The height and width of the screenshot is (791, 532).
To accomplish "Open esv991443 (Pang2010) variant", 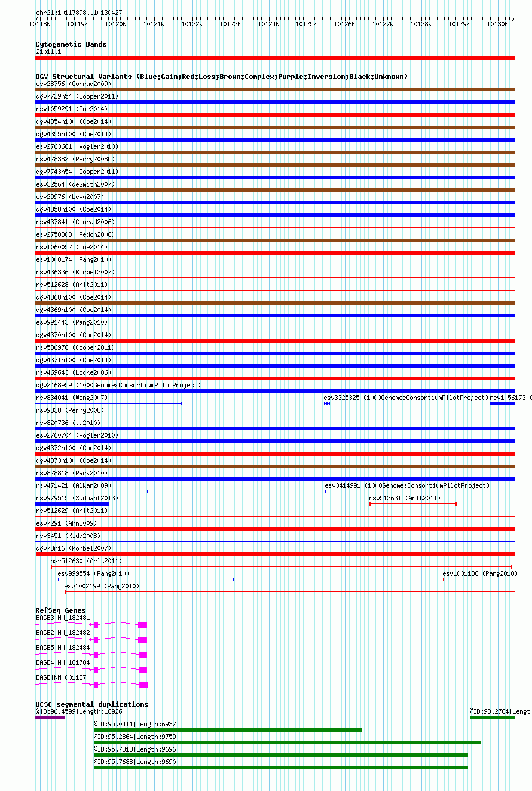I will (72, 322).
